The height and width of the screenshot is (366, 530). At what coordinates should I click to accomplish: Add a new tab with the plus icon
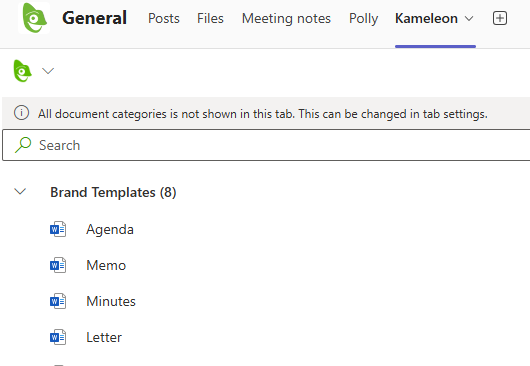tap(500, 18)
